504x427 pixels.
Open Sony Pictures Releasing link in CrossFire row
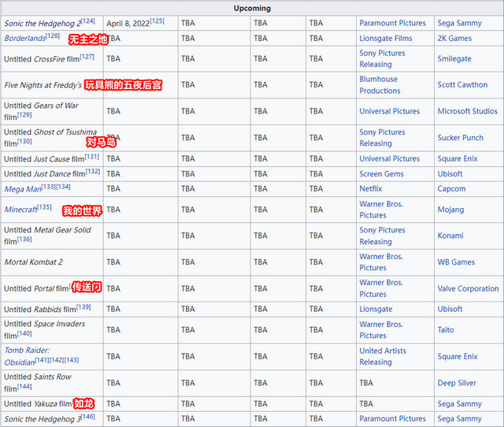pos(382,59)
